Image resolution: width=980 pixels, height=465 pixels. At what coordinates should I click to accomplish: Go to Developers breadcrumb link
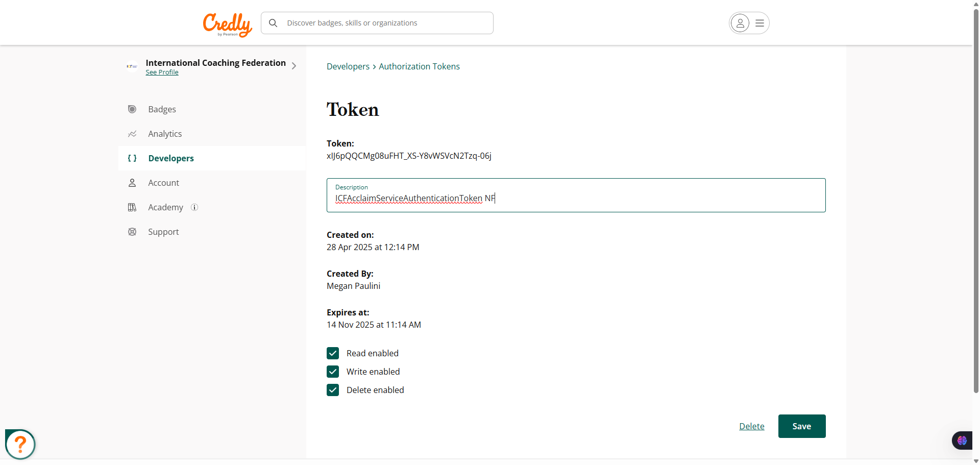pos(348,66)
